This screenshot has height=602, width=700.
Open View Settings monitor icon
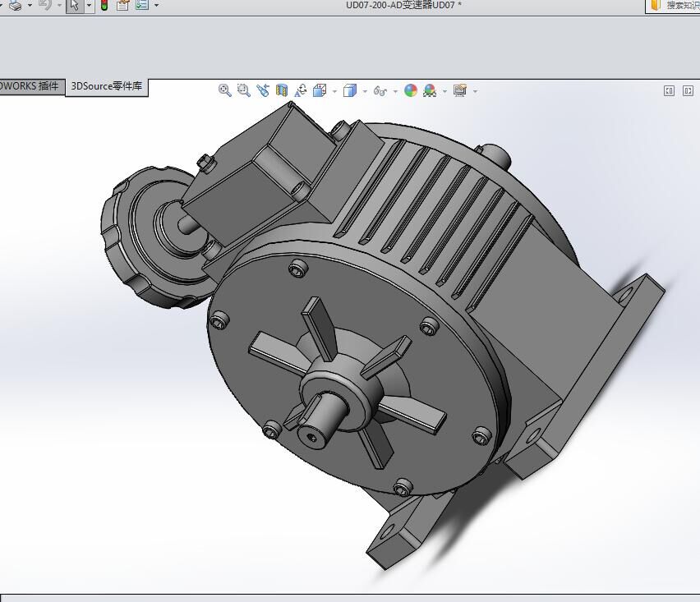click(460, 90)
